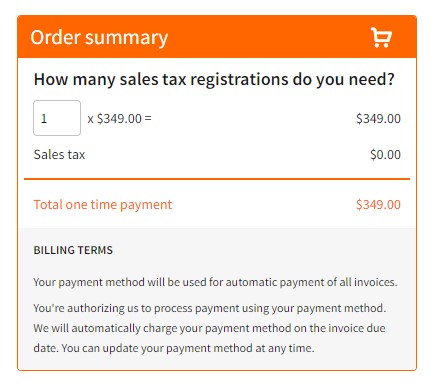Click the question about sales tax registrations

coord(214,79)
